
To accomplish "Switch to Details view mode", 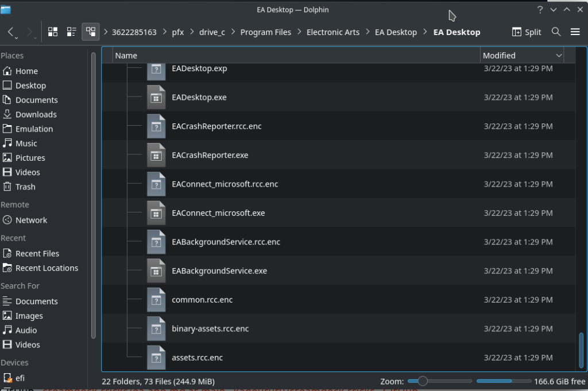I will tap(91, 32).
